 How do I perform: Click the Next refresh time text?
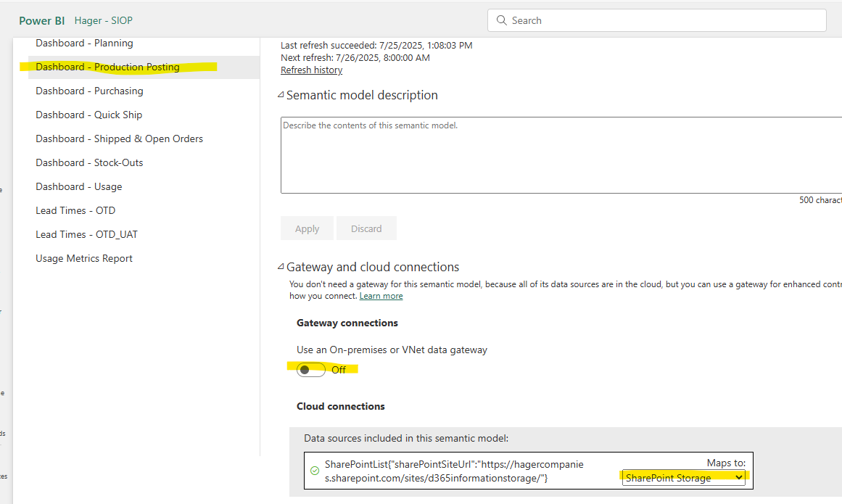355,58
